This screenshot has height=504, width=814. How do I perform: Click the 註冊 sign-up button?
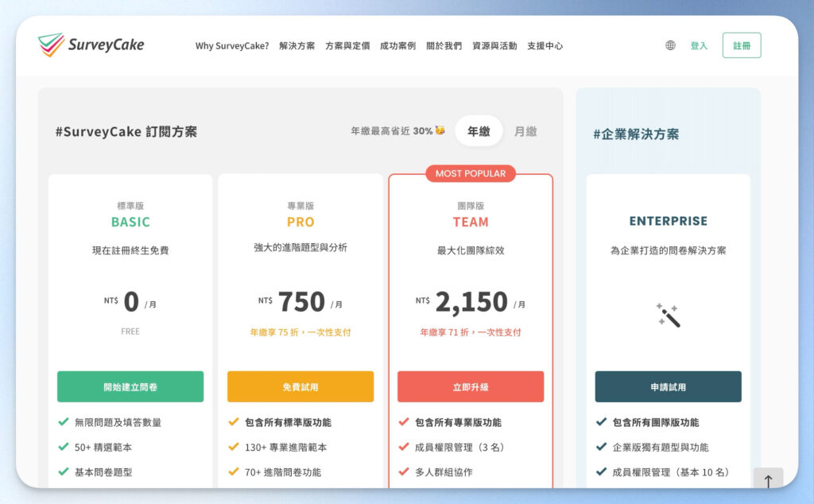click(742, 45)
